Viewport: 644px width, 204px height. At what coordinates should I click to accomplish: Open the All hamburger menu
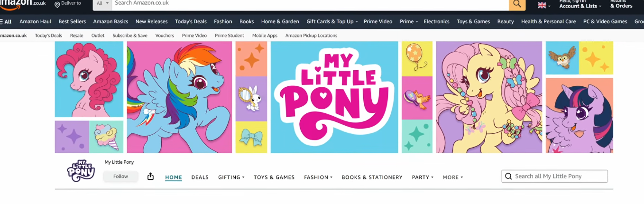6,21
